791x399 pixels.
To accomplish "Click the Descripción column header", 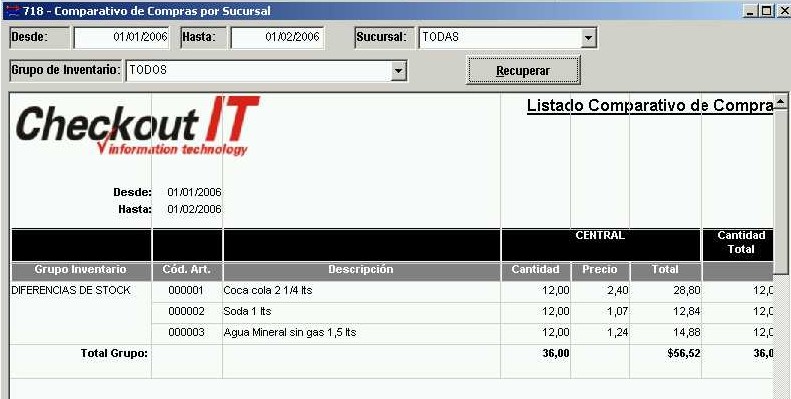I will coord(361,270).
